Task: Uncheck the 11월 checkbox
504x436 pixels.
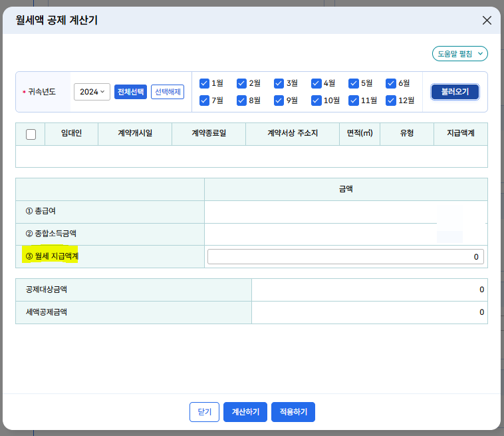Action: (x=353, y=101)
